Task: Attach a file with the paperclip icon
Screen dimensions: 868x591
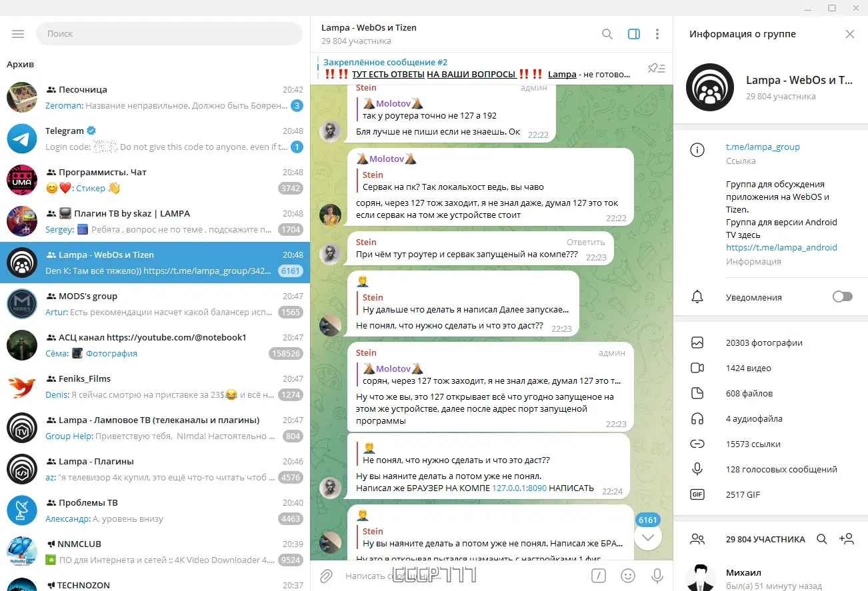Action: tap(326, 576)
